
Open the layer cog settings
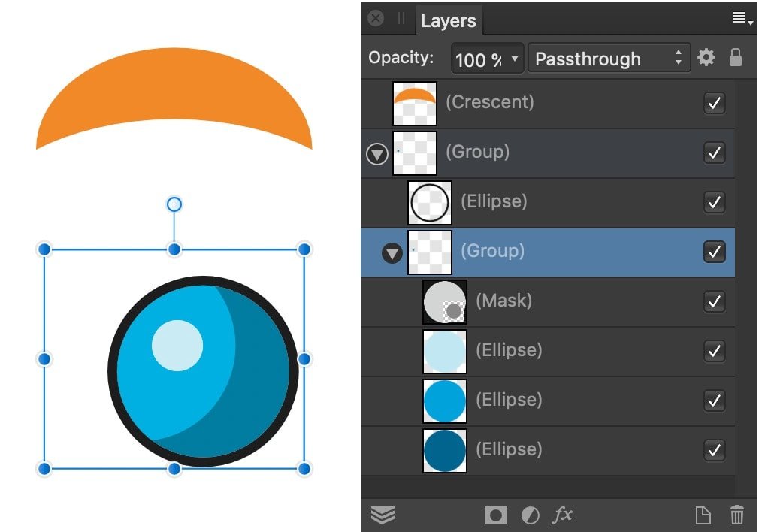pos(706,58)
